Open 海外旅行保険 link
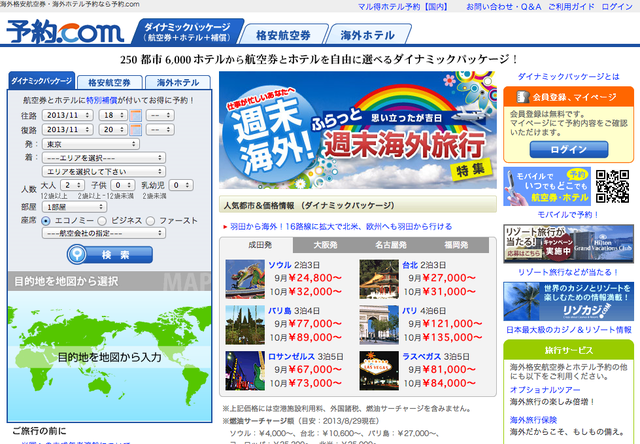The image size is (640, 444). tap(533, 420)
